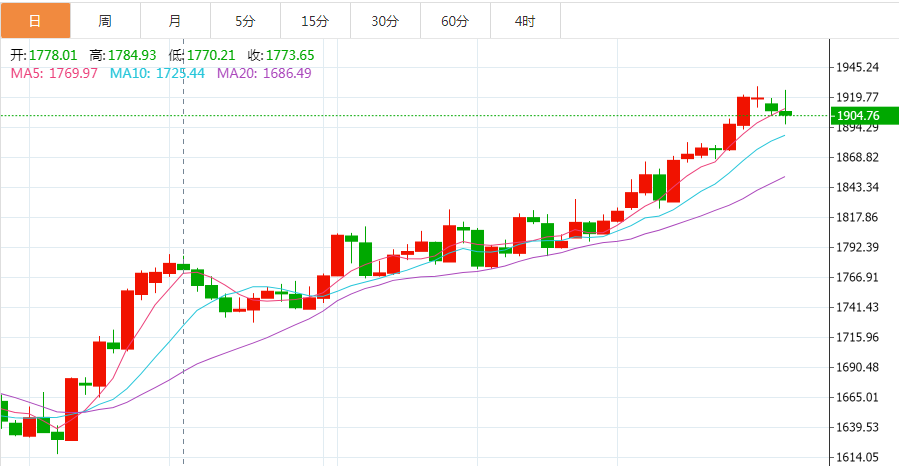Click the 1945.24 price axis label

click(860, 67)
